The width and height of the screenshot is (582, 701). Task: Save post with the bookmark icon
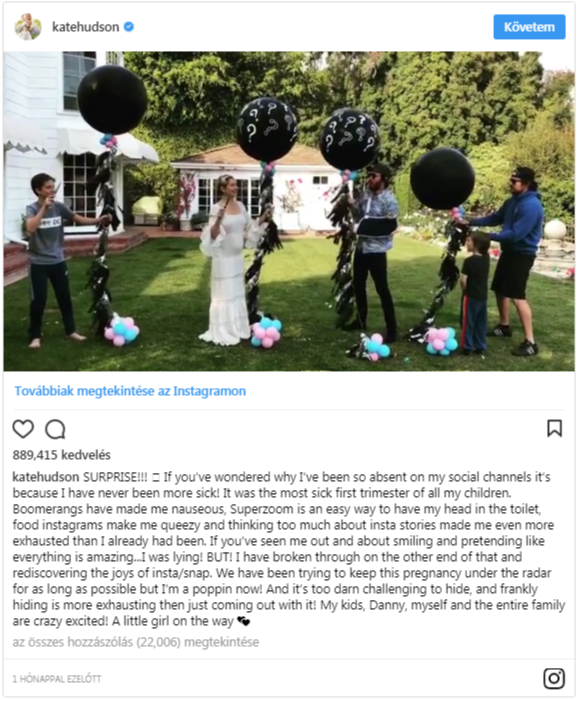554,428
